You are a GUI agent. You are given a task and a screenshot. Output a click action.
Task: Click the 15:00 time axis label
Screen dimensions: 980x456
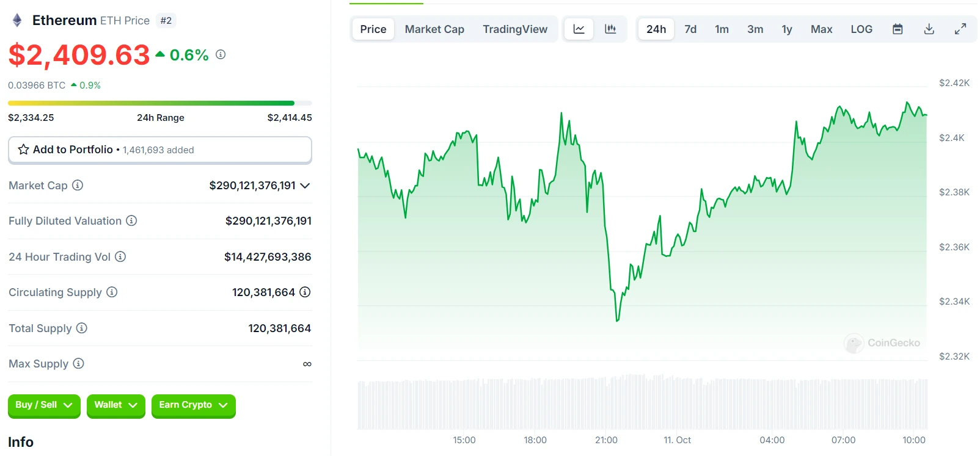464,440
